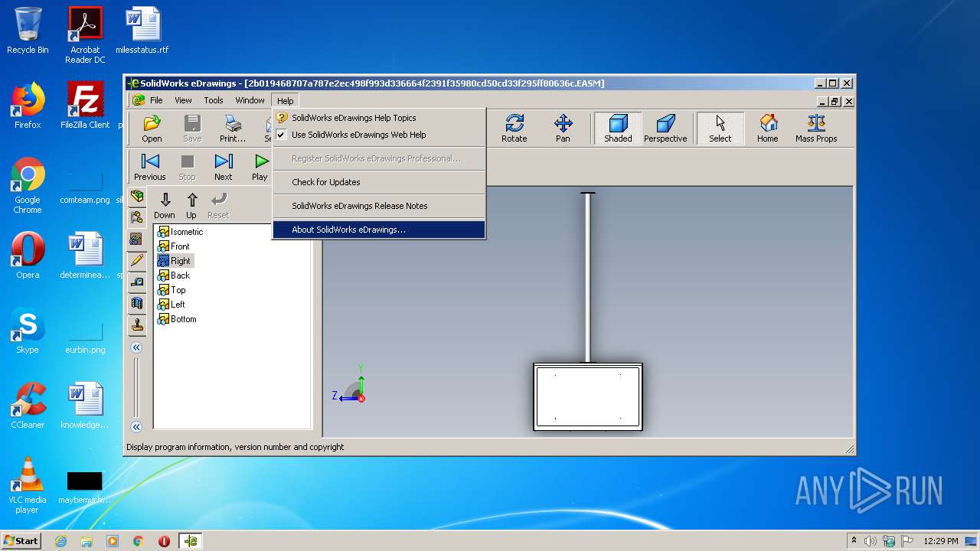Move view Down with the arrow icon

[165, 205]
